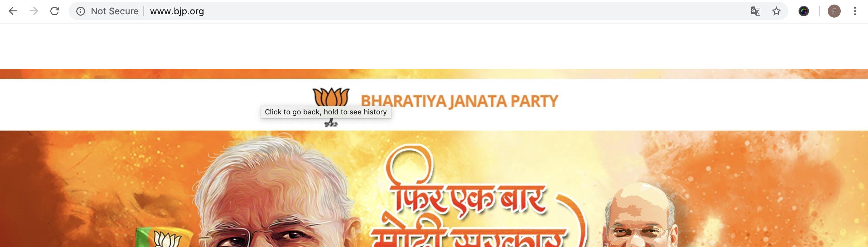Open the colorful circular extension icon
The height and width of the screenshot is (247, 868).
coord(804,11)
